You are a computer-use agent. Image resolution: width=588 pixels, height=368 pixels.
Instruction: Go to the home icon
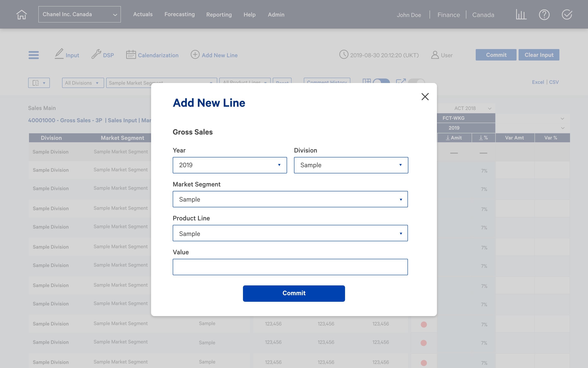pyautogui.click(x=21, y=15)
